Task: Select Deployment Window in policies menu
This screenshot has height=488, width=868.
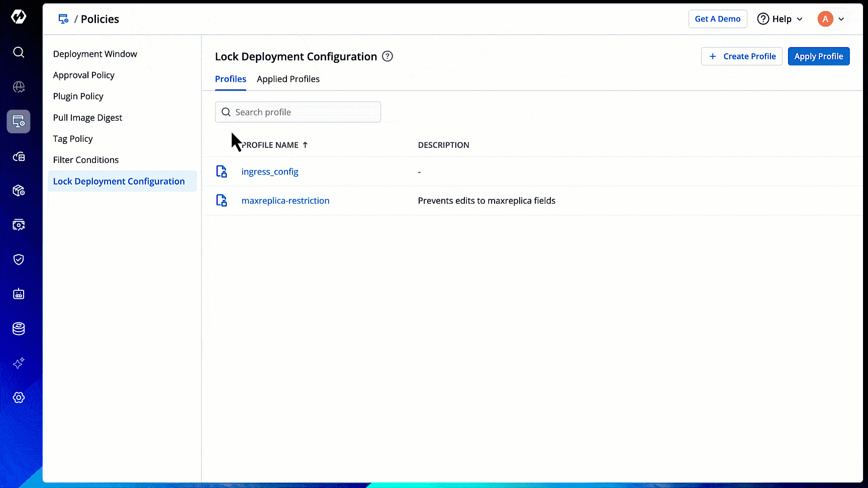Action: pos(95,54)
